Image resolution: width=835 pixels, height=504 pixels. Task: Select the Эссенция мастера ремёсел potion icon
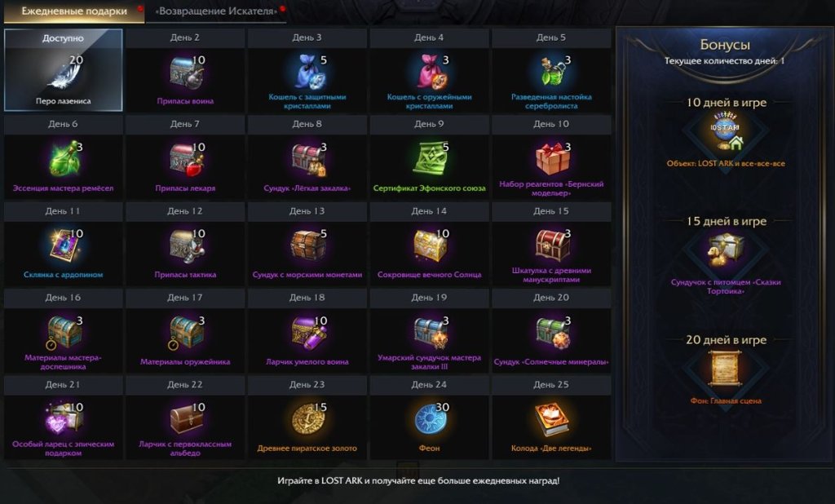[x=64, y=159]
